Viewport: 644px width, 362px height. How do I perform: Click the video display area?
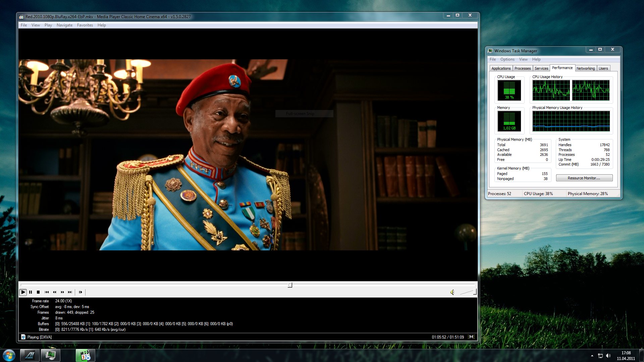[x=248, y=155]
